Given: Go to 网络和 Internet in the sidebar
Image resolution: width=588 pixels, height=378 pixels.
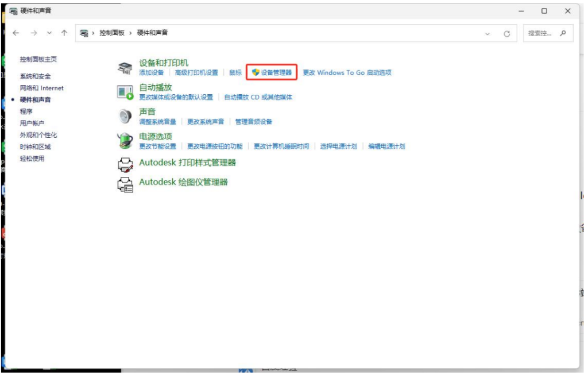Looking at the screenshot, I should (x=41, y=88).
